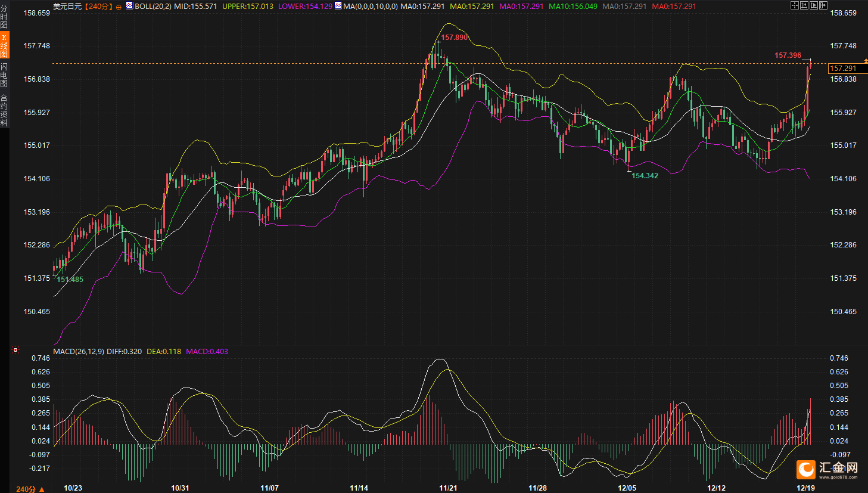Click the MA(0,0,0,10,0,0) indicator label
Screen dimensions: 868x493
coord(370,7)
